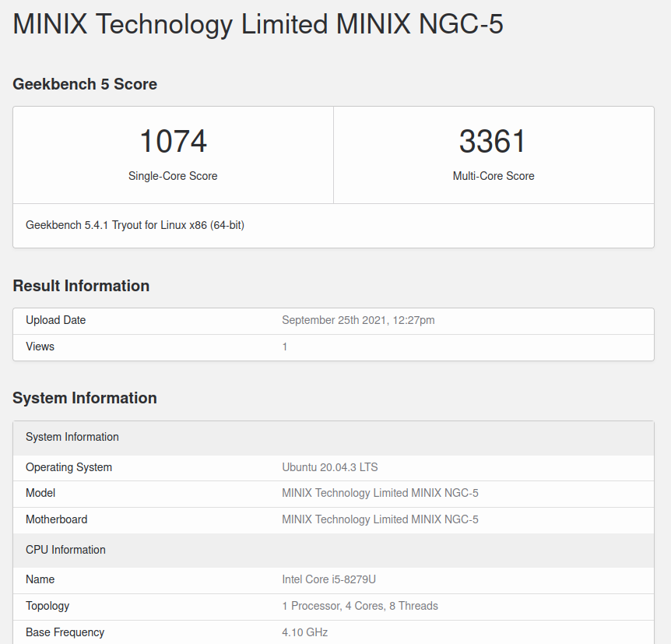671x644 pixels.
Task: Click the Single-Core Score label
Action: tap(173, 176)
